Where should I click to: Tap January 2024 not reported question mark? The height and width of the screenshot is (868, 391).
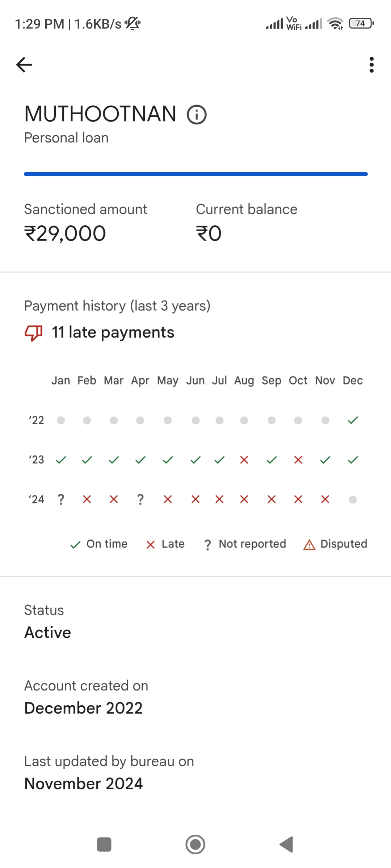pos(61,499)
